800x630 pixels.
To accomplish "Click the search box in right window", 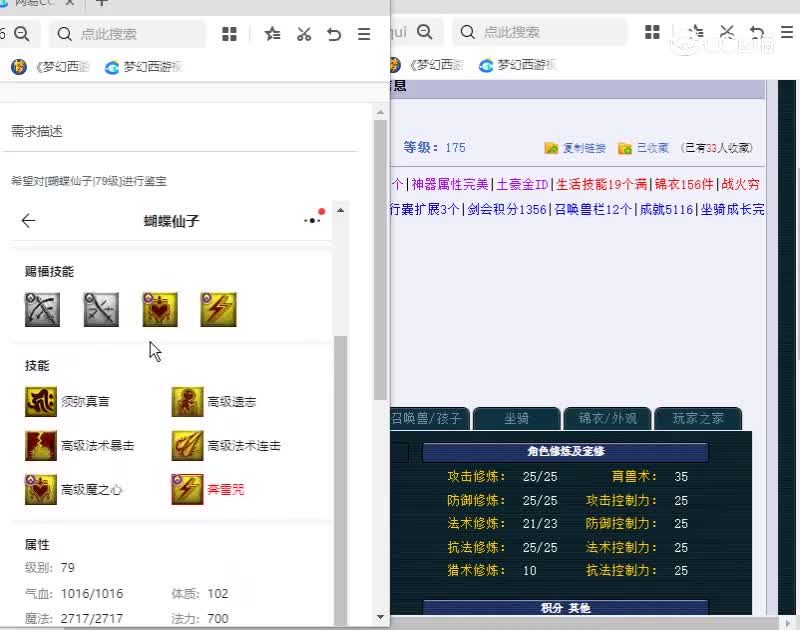I will click(x=540, y=32).
